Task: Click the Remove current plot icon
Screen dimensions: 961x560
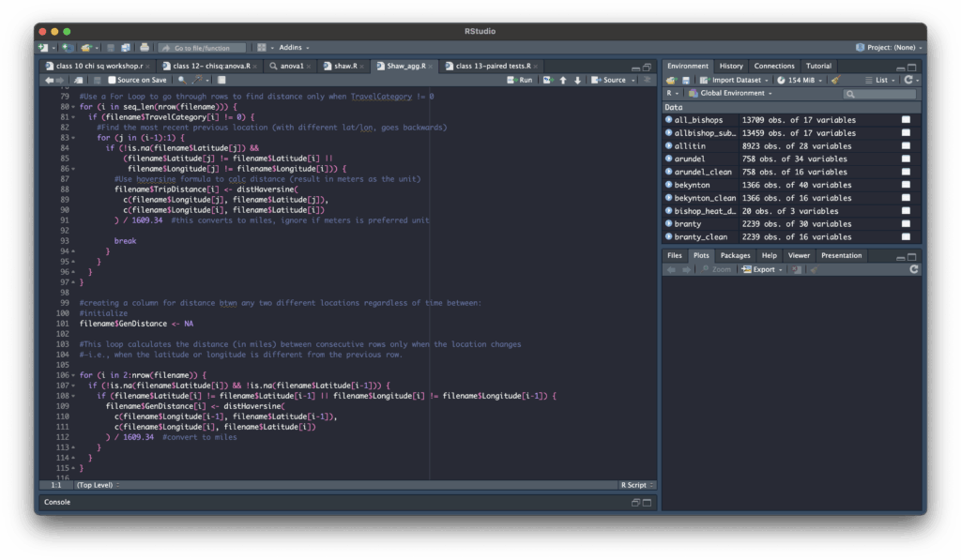Action: point(796,269)
